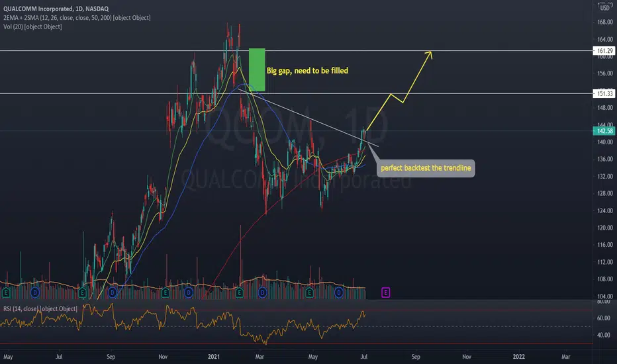Click the RSI 60.00 scale label

pyautogui.click(x=605, y=318)
